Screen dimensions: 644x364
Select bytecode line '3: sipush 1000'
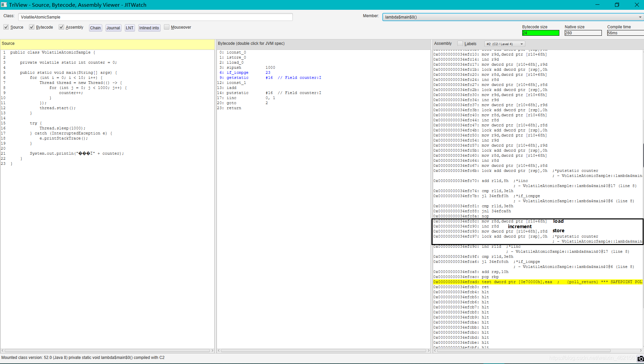(x=247, y=67)
